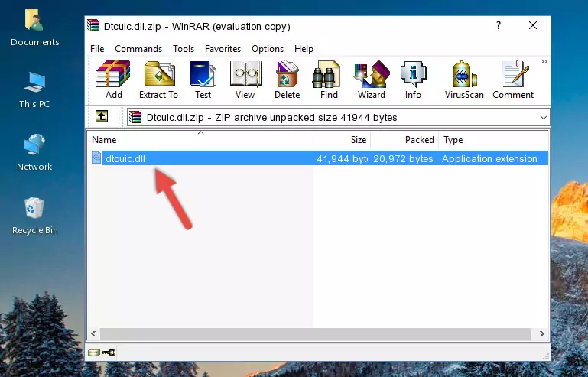
Task: Click the Delete toolbar icon
Action: (x=288, y=80)
